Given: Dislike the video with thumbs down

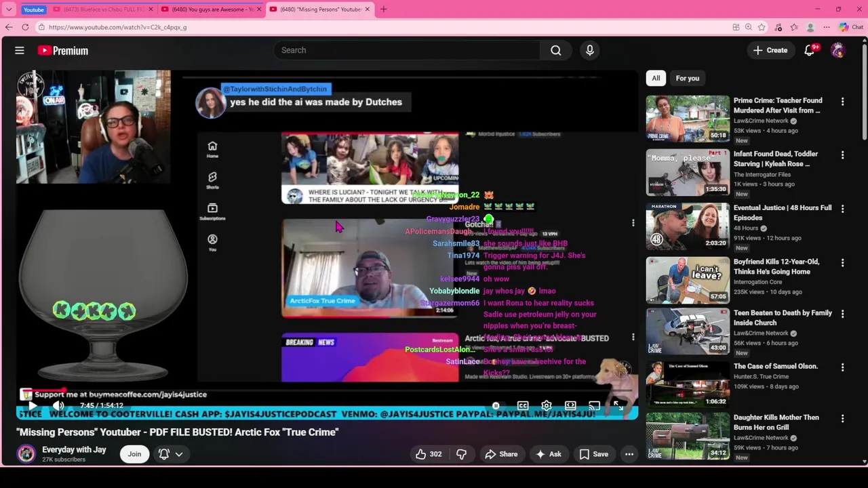Looking at the screenshot, I should pyautogui.click(x=461, y=454).
